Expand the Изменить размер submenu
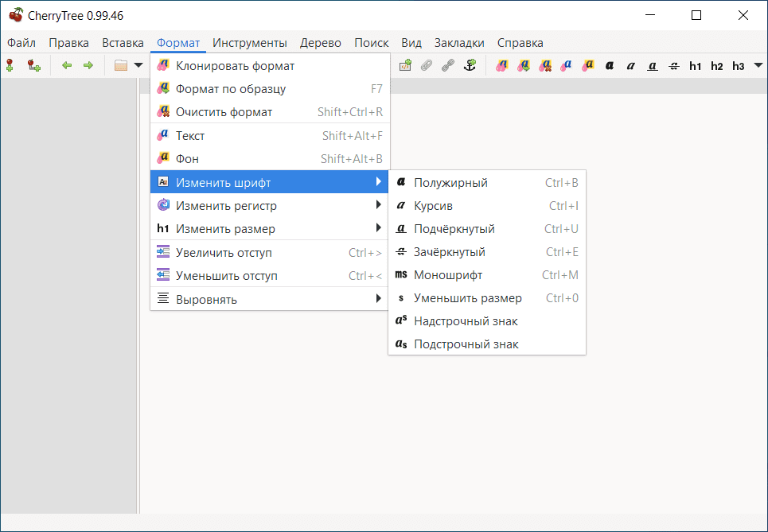 pos(270,228)
